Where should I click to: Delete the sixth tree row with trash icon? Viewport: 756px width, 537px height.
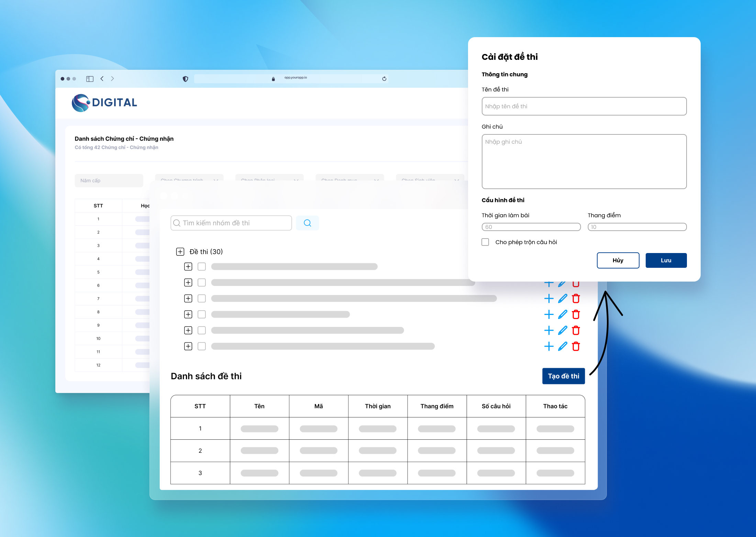click(x=576, y=346)
